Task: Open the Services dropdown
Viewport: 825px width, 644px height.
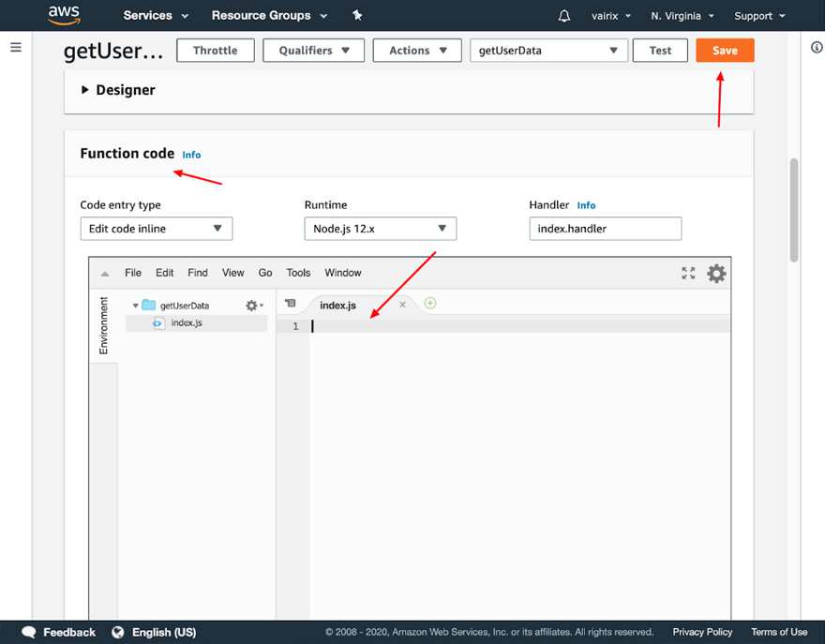Action: [156, 15]
